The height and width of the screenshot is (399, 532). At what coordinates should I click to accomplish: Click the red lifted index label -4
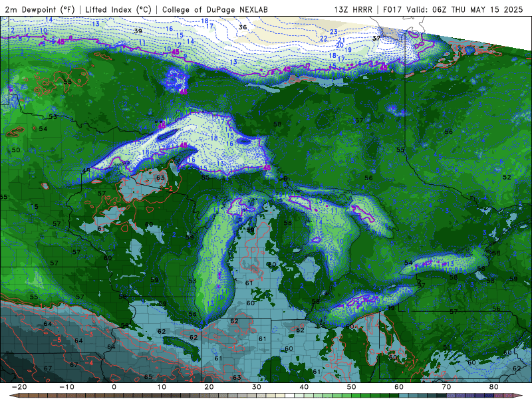89,363
